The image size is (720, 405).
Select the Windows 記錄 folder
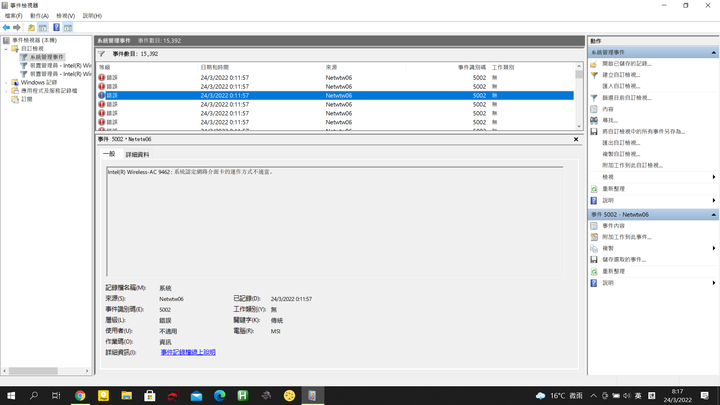(39, 83)
